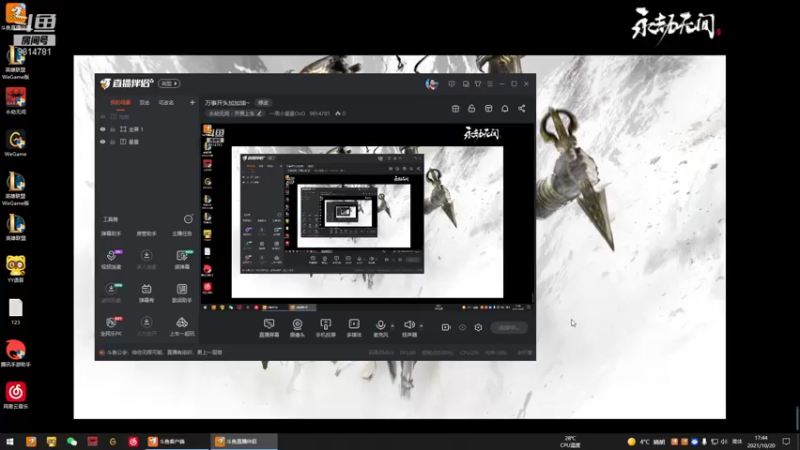800x450 pixels.
Task: Open the 主播任务 tool tab
Action: [x=182, y=234]
